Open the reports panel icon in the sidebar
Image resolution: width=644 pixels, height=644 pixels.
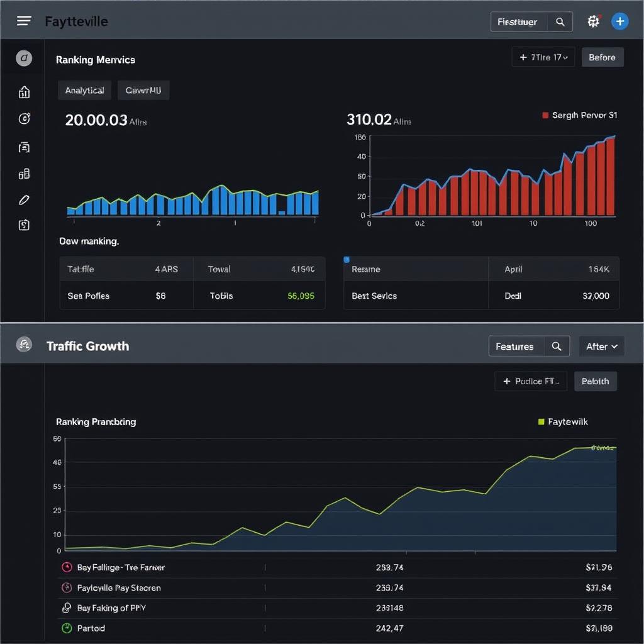pyautogui.click(x=24, y=147)
